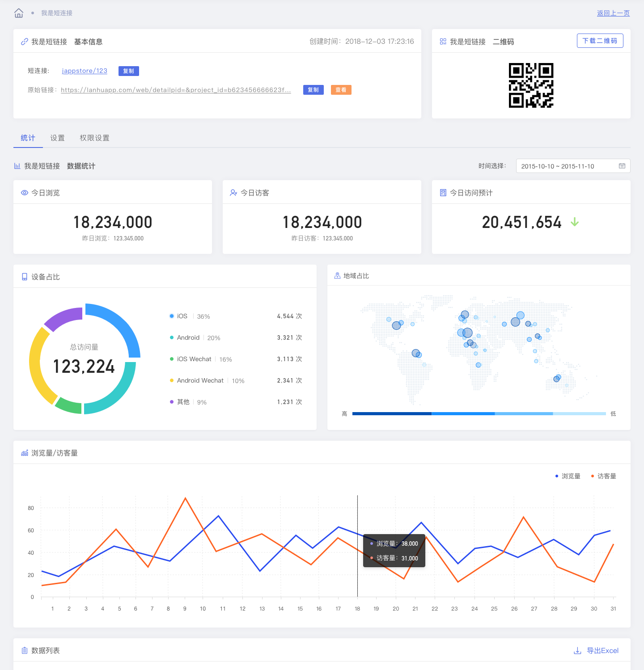Click 返回上一页 link

pyautogui.click(x=613, y=13)
